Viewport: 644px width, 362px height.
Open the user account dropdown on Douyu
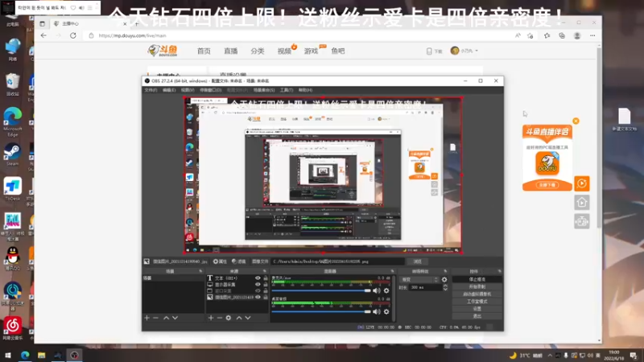click(464, 51)
